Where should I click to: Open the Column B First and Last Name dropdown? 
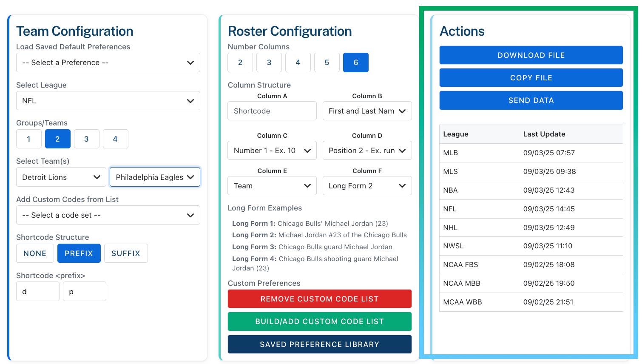click(x=367, y=111)
